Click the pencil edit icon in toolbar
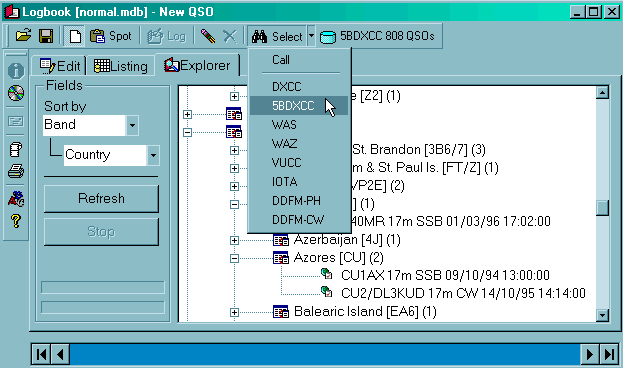This screenshot has height=368, width=623. 208,36
